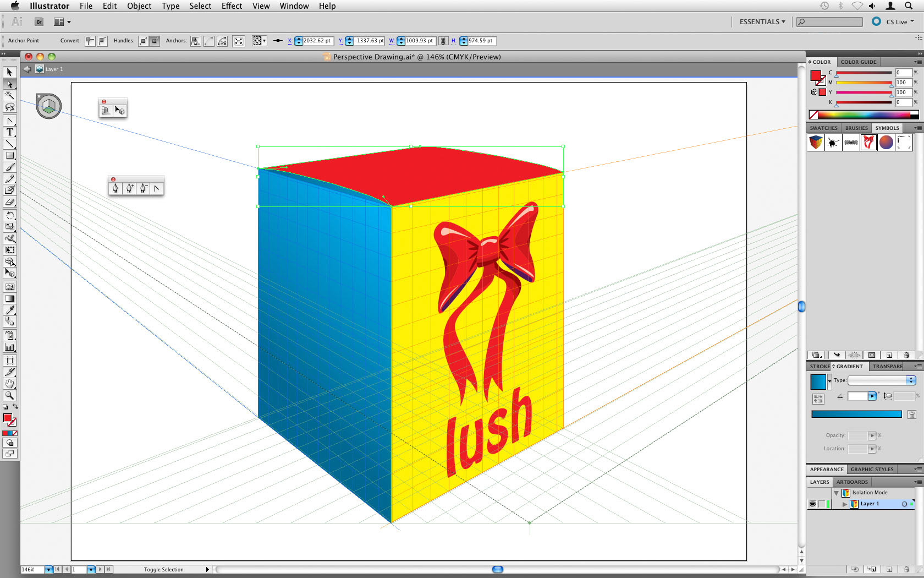Open the gradient angle dropdown arrow

coord(872,396)
